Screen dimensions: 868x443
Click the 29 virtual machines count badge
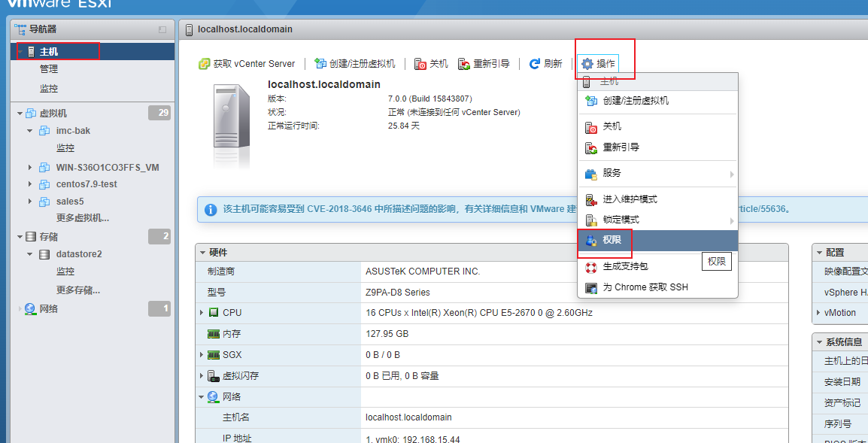pyautogui.click(x=159, y=113)
